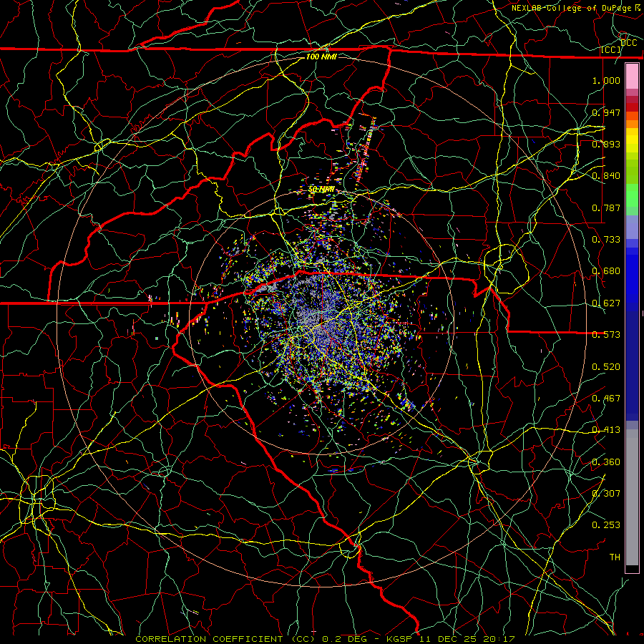
Task: Pick the gray band of the color bar
Action: [632, 497]
